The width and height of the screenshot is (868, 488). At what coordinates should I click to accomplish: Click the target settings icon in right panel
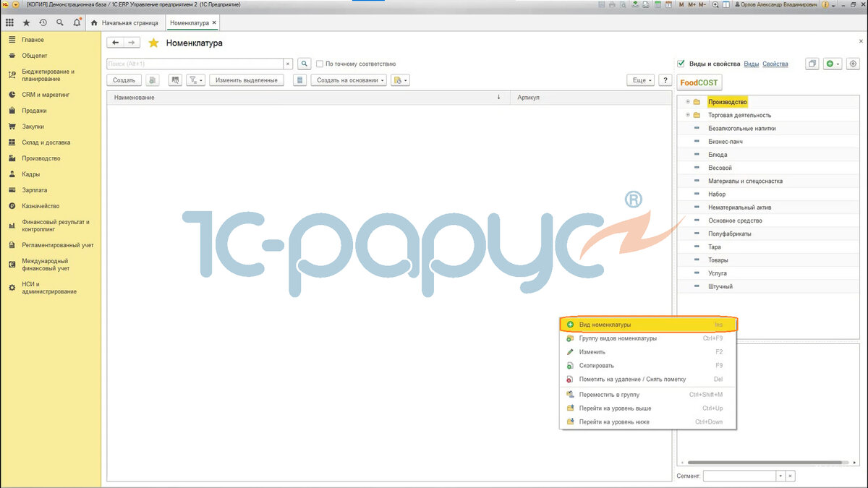pos(853,64)
